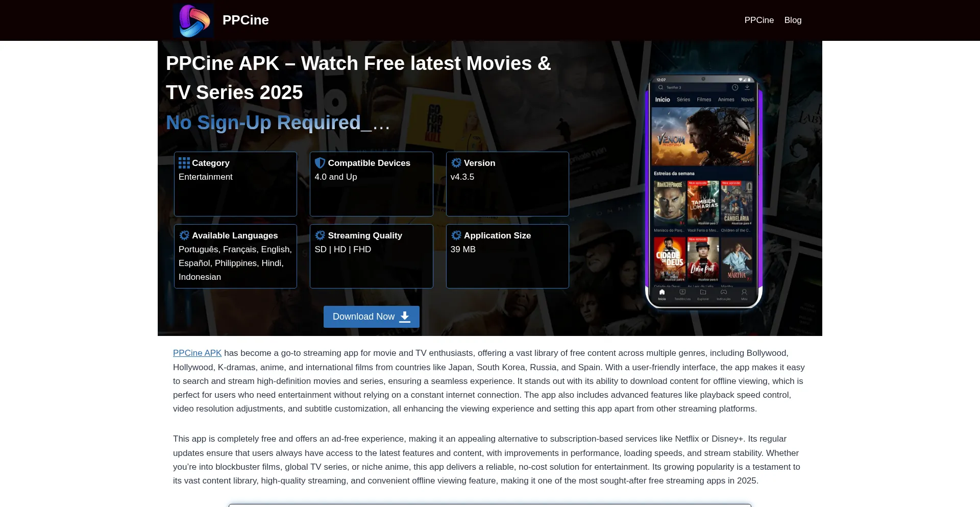The image size is (980, 507).
Task: Click the download arrow icon on button
Action: [x=405, y=317]
